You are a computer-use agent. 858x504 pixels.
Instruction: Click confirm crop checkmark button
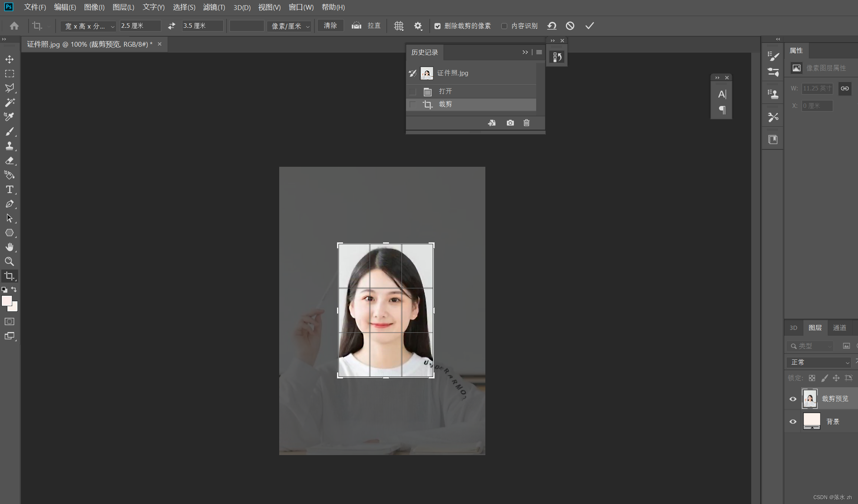590,26
